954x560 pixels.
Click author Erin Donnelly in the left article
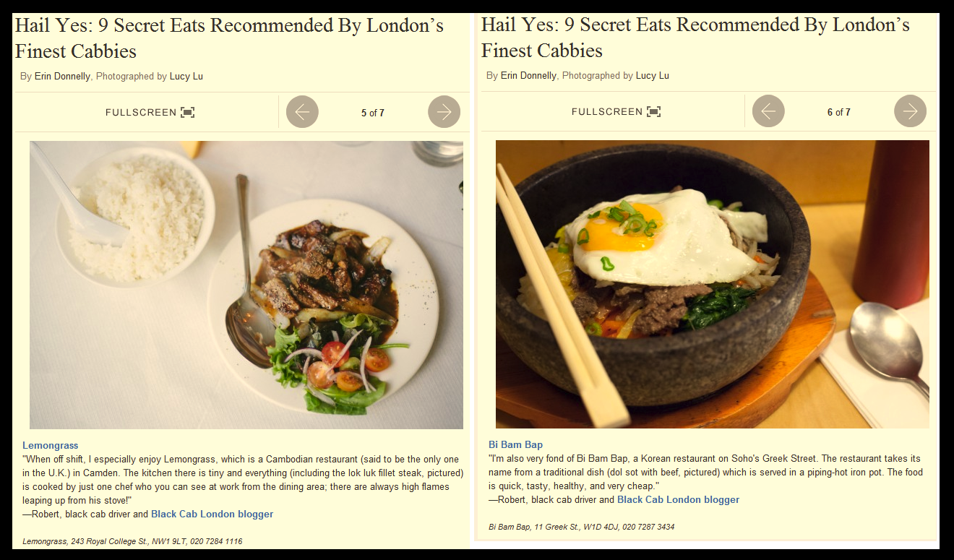pos(63,77)
